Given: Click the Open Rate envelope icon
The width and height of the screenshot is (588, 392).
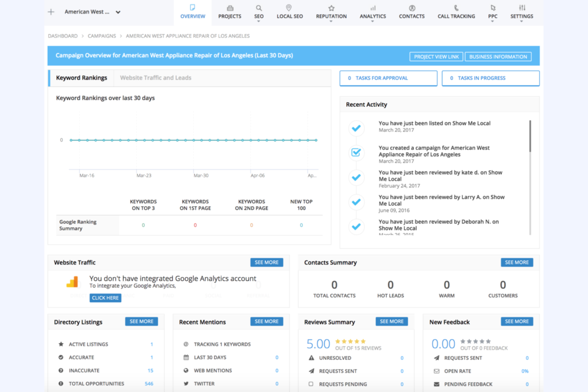Looking at the screenshot, I should pos(437,371).
